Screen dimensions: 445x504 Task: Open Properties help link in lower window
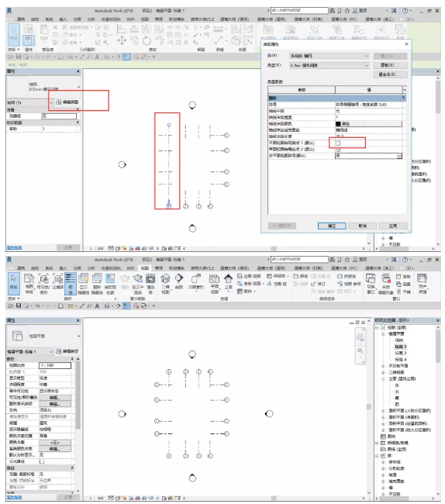point(15,497)
